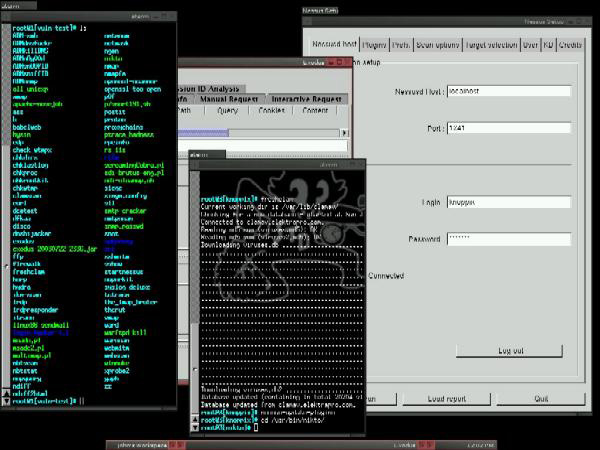Open the Query sub-tab
Viewport: 600px width, 450px height.
point(227,111)
